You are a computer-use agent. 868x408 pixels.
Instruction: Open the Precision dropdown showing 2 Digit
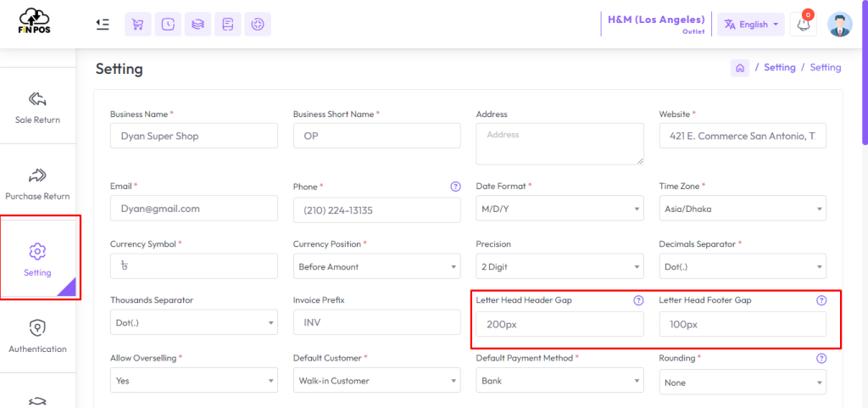559,266
